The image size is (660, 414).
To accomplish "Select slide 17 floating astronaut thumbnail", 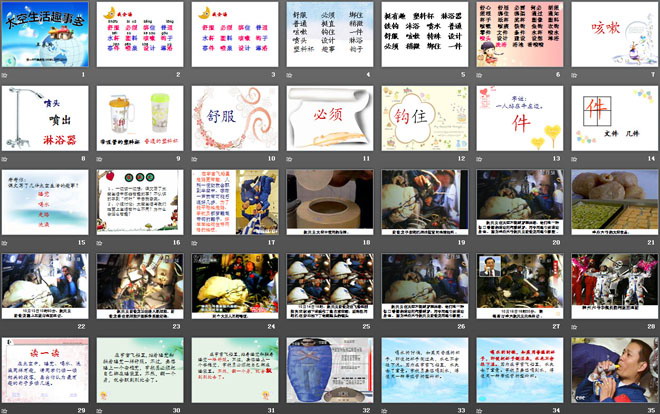I will [x=235, y=202].
